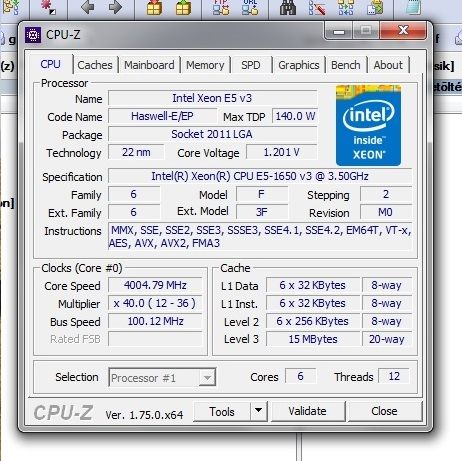
Task: Click the Cores count value 6
Action: click(300, 376)
